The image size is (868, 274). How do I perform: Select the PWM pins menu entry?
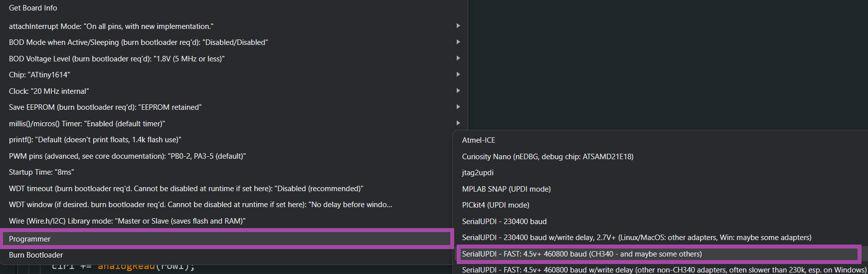click(x=127, y=156)
